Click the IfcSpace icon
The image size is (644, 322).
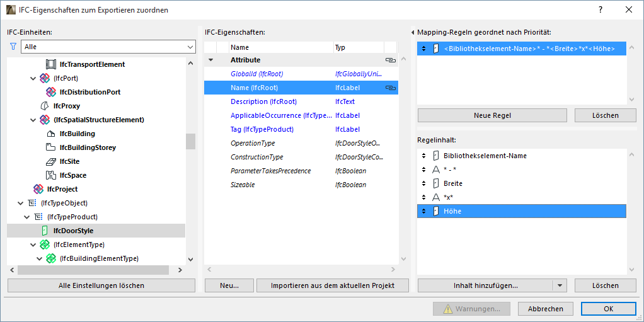(51, 175)
